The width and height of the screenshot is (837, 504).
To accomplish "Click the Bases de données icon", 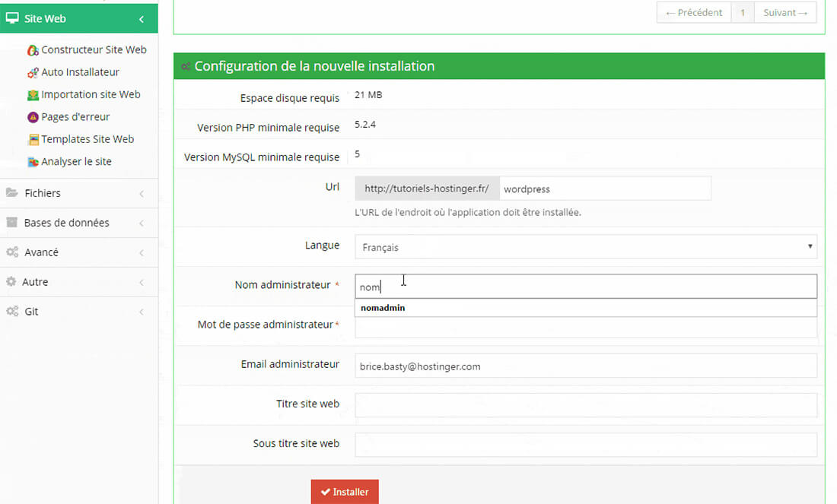I will (x=11, y=223).
